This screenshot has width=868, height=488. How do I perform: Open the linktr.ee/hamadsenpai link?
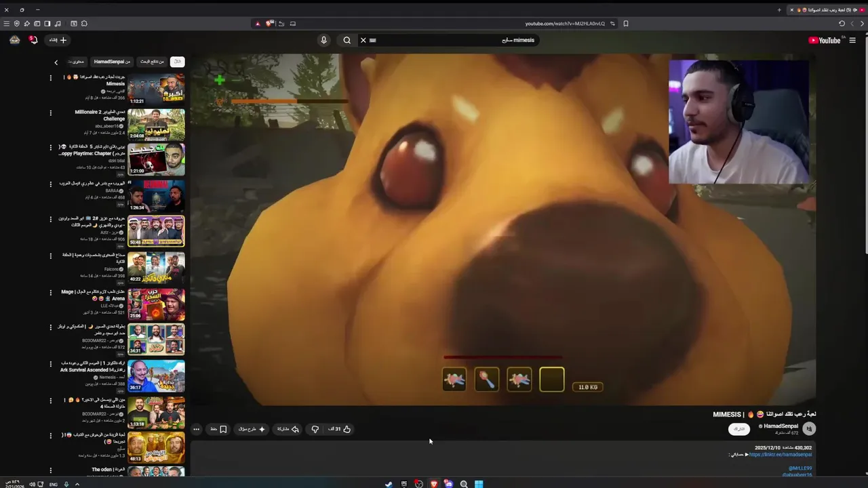(781, 455)
